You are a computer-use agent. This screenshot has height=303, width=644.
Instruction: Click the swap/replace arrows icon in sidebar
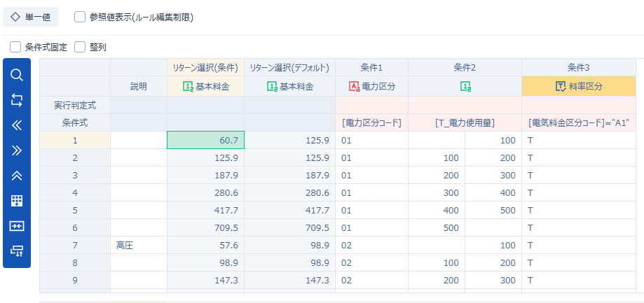(x=17, y=100)
